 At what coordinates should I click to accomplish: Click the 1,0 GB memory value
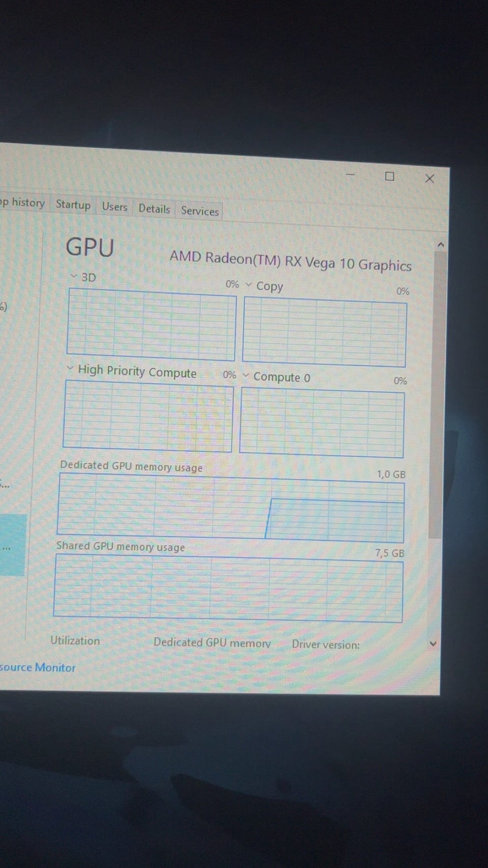pyautogui.click(x=391, y=474)
